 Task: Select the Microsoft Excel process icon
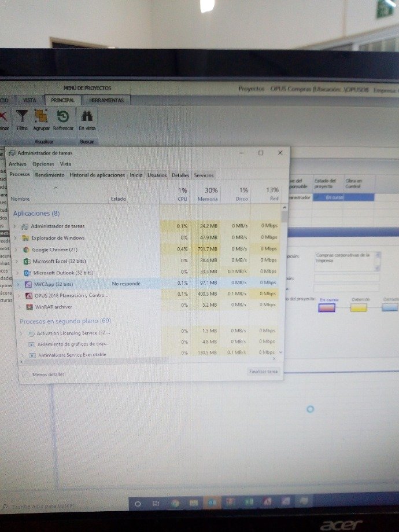tap(26, 261)
